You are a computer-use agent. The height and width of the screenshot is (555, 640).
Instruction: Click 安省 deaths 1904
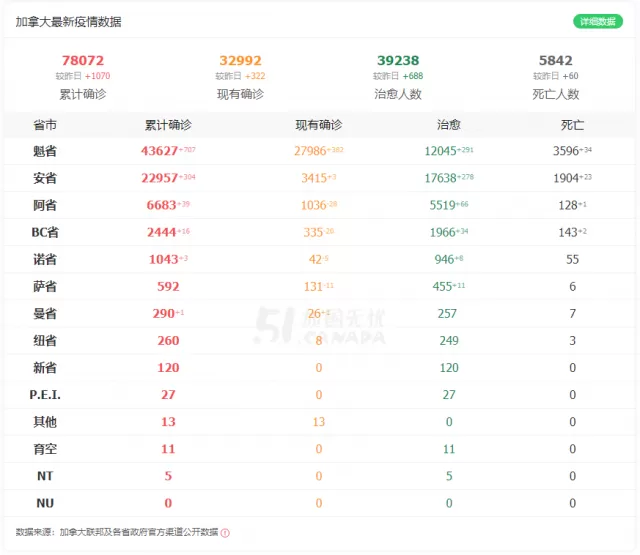pos(566,178)
